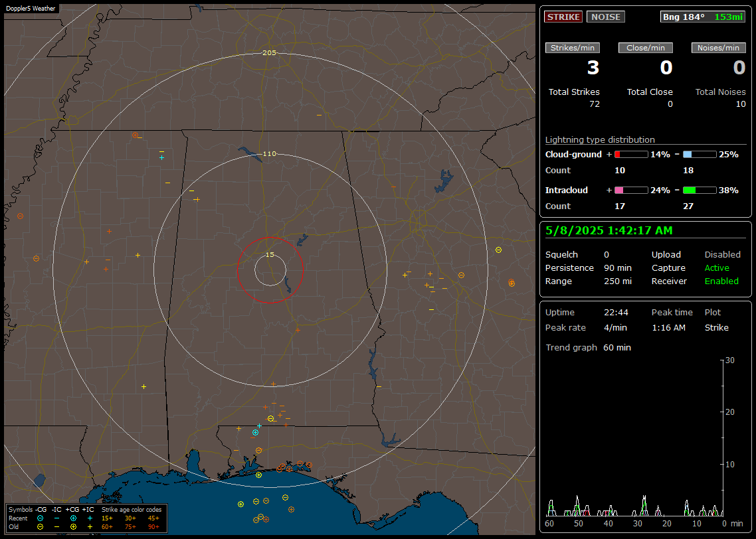Click the Trend graph 60 min setting
The image size is (756, 539).
pos(616,347)
